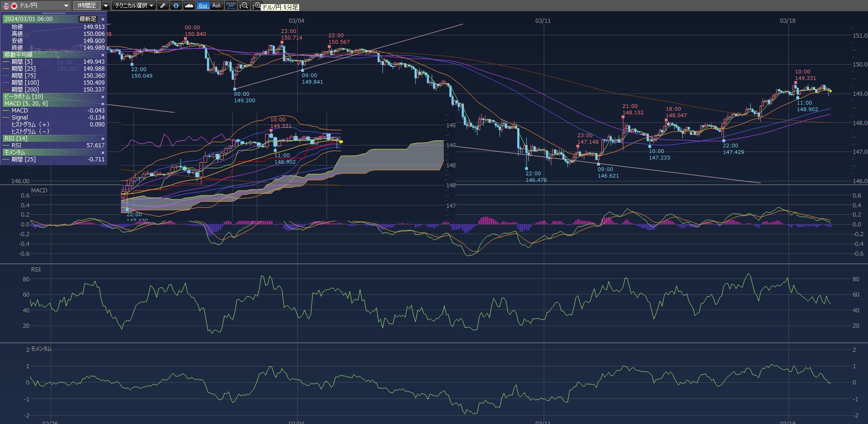Expand the timeframe dropdown arrow beside 1時間足

[106, 6]
